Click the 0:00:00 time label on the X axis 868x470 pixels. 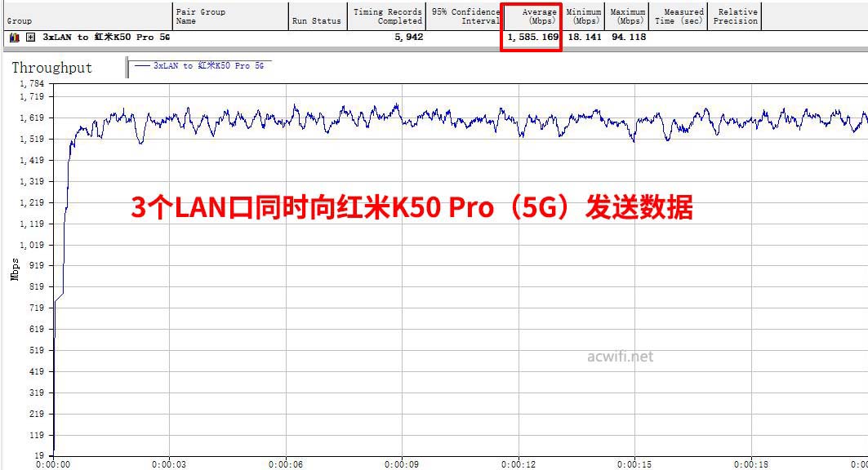point(53,464)
